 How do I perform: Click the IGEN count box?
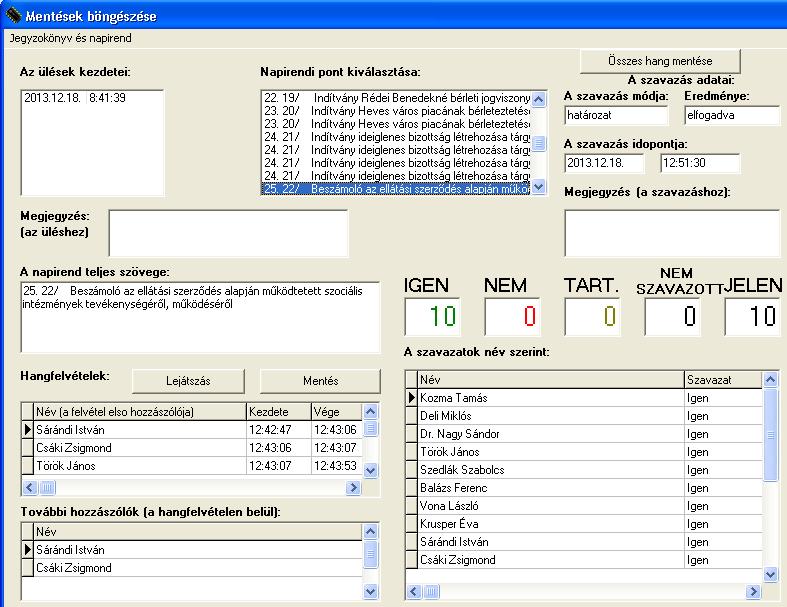(x=432, y=316)
